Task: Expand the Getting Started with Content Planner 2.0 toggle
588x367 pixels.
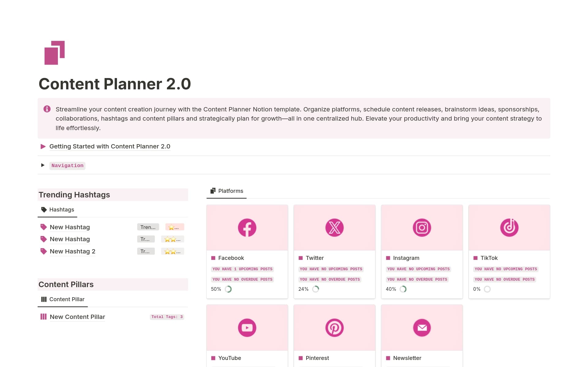Action: 43,146
